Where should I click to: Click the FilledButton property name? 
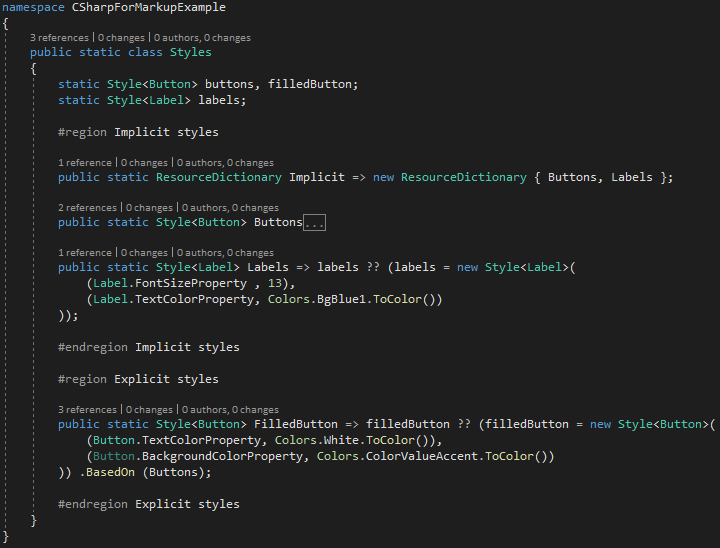[x=296, y=424]
